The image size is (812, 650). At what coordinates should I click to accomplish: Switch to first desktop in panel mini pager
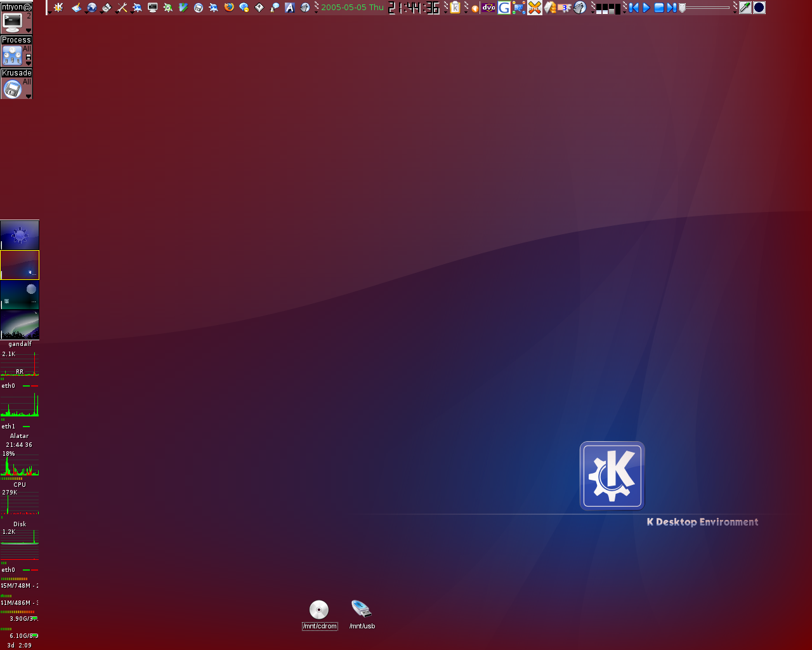click(599, 8)
